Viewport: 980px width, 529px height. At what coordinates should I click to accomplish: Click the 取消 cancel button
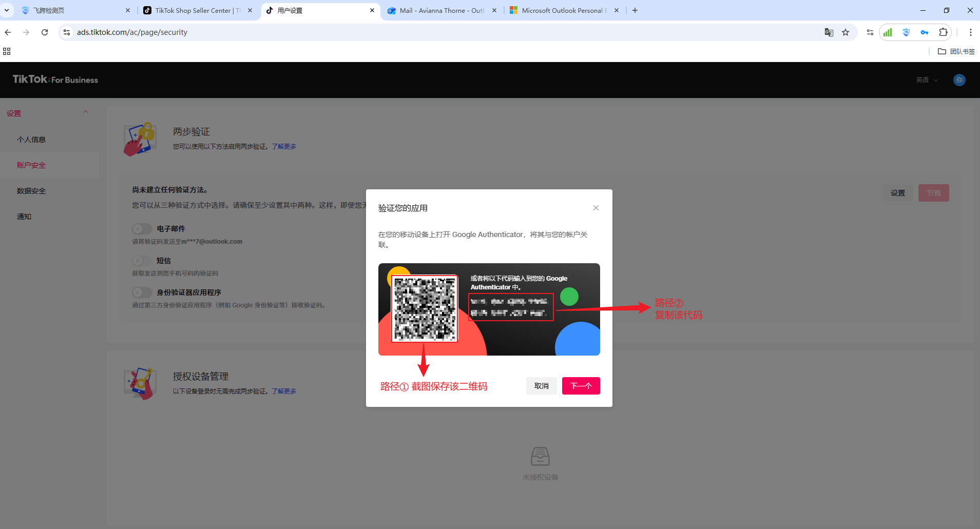542,386
